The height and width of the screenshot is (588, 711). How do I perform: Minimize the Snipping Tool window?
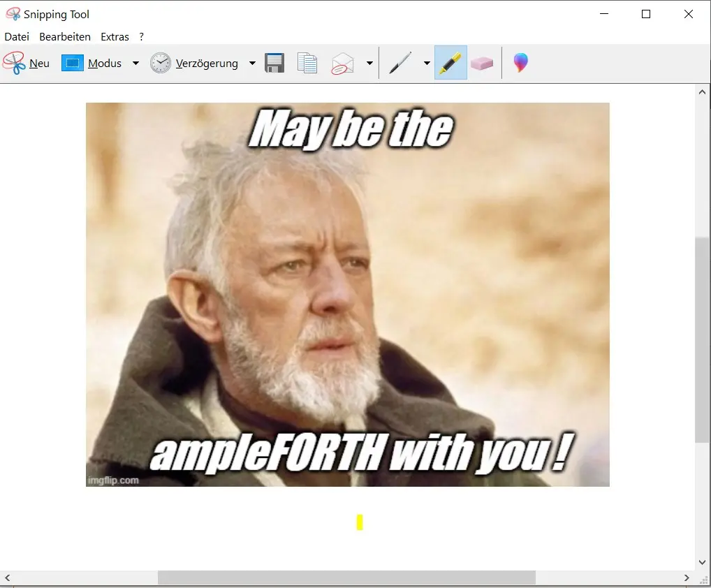pos(604,14)
